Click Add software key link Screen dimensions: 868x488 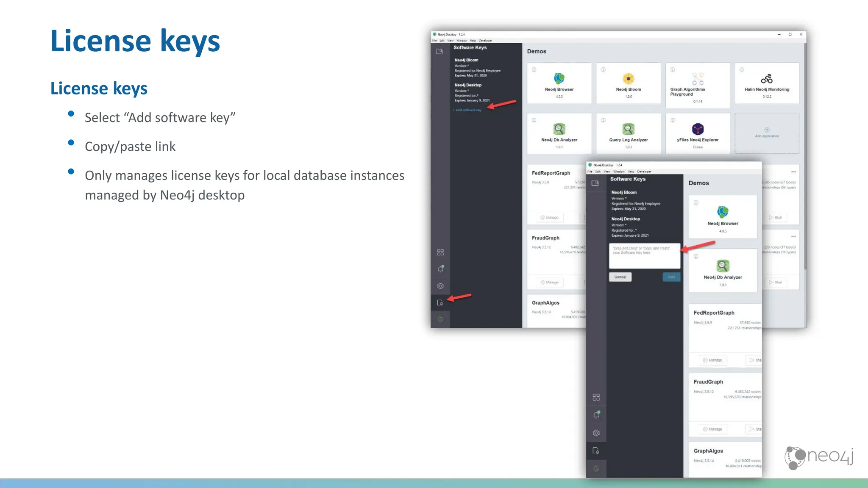467,110
